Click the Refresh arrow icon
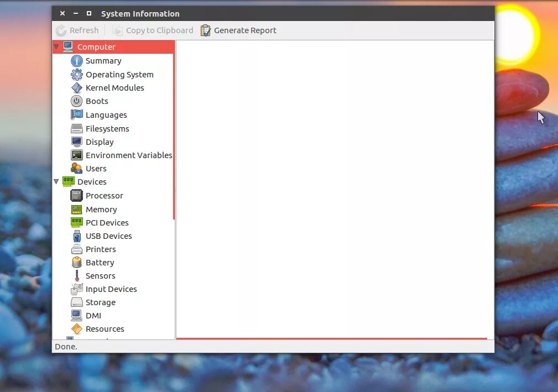The image size is (558, 392). coord(61,30)
